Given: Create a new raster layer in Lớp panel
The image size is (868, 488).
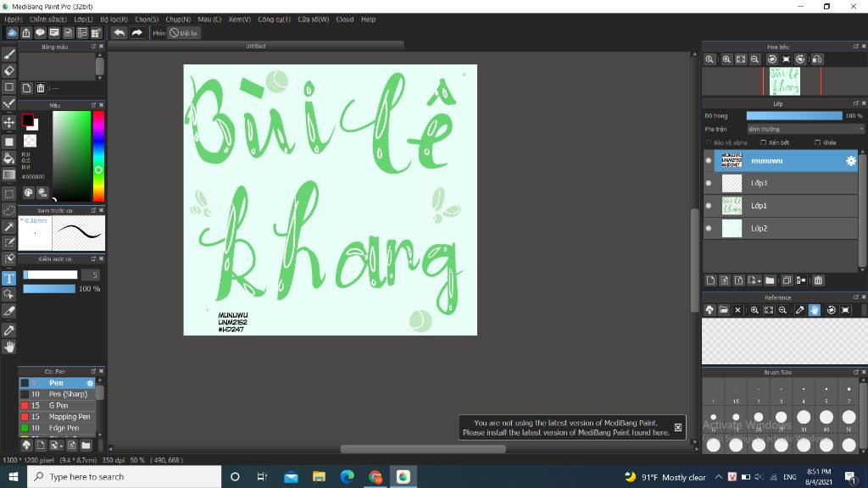Looking at the screenshot, I should tap(711, 280).
